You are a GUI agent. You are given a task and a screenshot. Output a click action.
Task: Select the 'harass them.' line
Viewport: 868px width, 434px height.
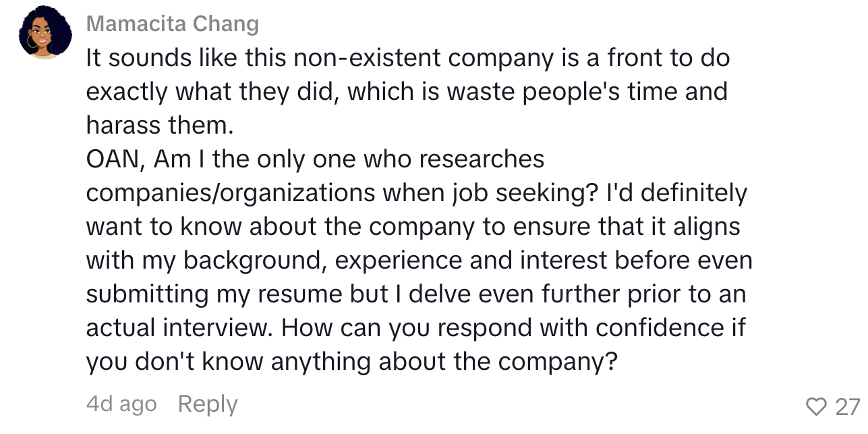coord(156,126)
